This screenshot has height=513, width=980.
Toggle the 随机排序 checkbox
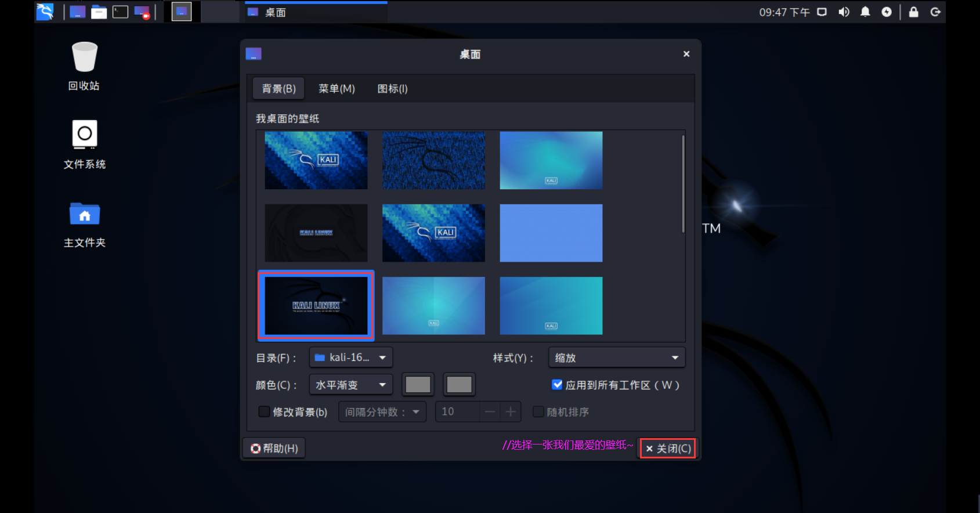click(x=538, y=411)
